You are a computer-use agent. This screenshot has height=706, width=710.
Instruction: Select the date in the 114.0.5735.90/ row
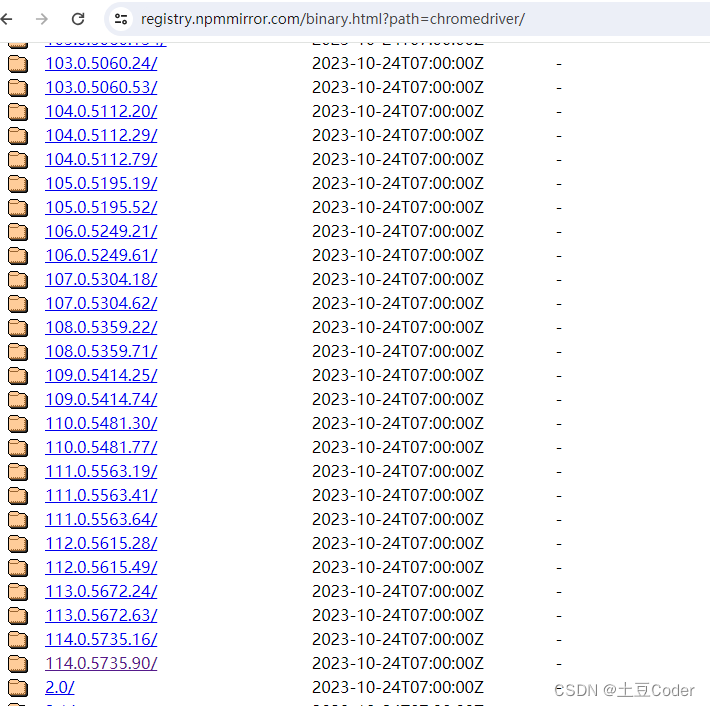[x=398, y=663]
